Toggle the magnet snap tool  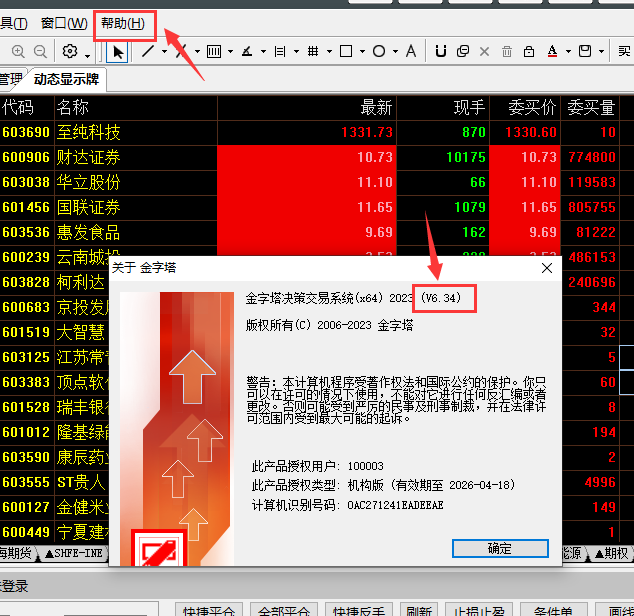pyautogui.click(x=441, y=52)
